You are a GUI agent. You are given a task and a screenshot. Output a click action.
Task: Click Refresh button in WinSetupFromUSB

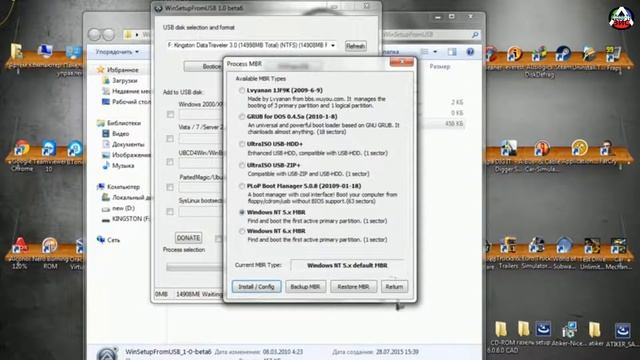click(x=356, y=46)
